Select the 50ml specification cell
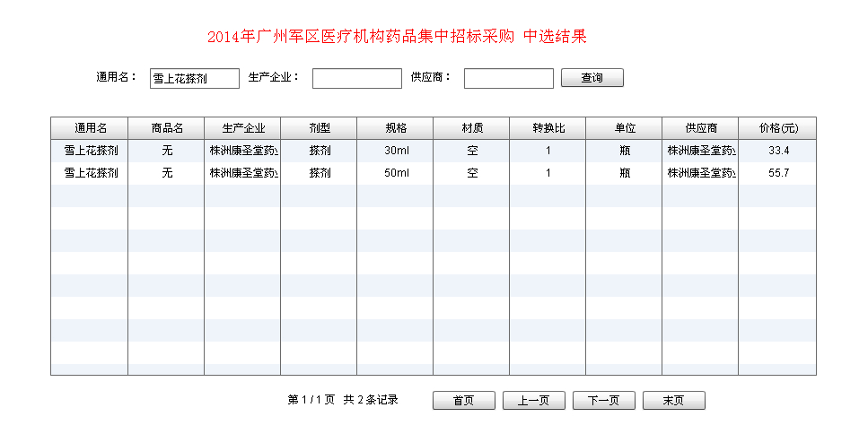Viewport: 868px width, 425px height. pyautogui.click(x=395, y=173)
